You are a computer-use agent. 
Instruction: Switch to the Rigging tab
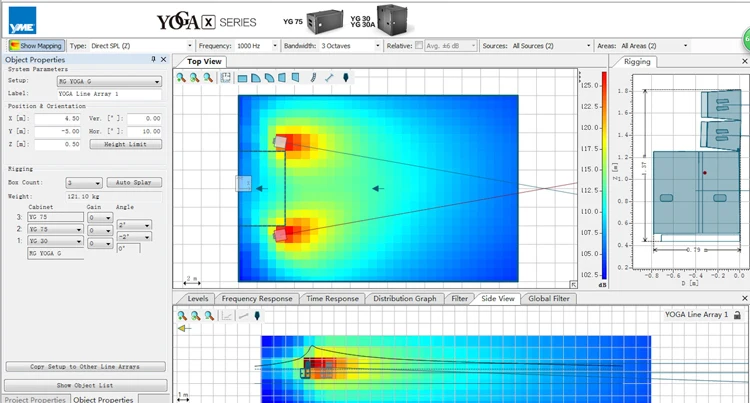tap(637, 62)
